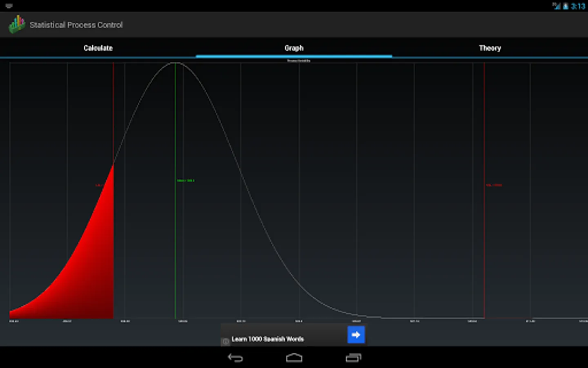Tap the green mean label on graph
Screen dimensions: 588x368
186,180
